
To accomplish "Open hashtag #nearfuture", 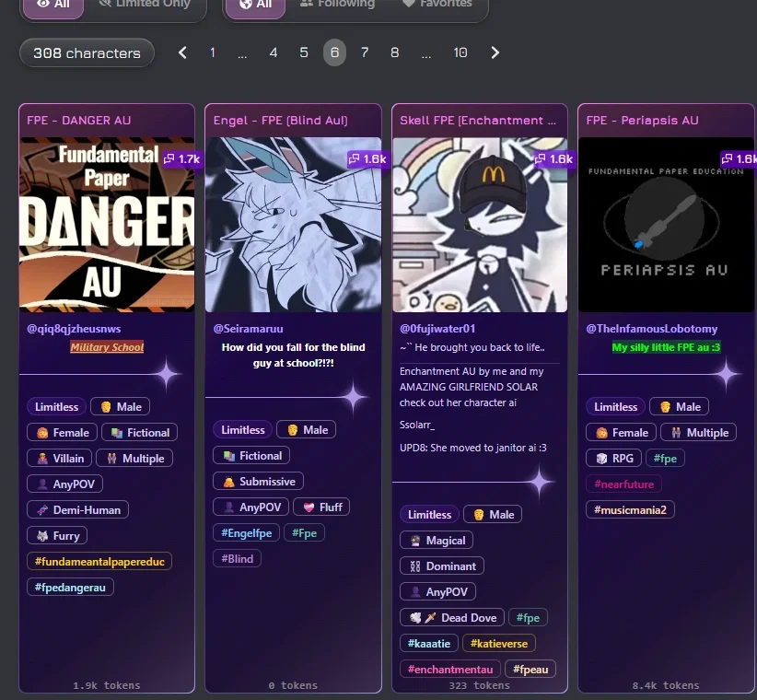I will pos(623,484).
